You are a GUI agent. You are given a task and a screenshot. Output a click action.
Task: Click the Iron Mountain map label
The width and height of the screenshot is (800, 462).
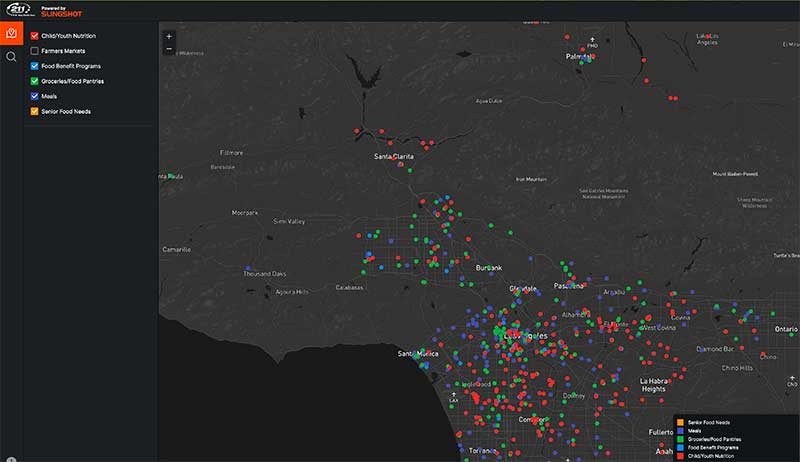tap(531, 179)
